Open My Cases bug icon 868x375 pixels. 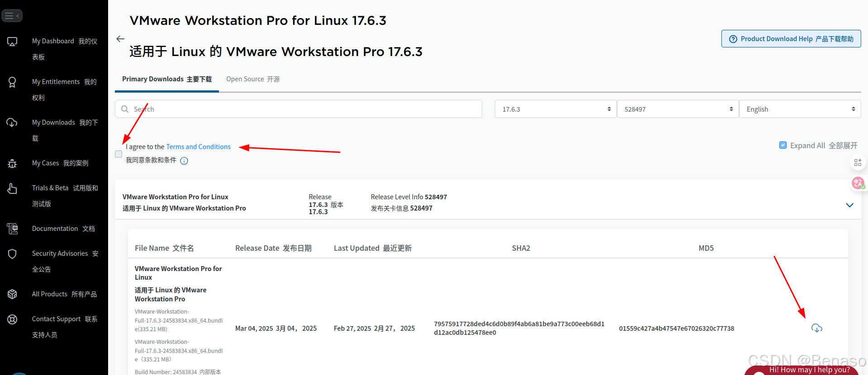[x=12, y=163]
